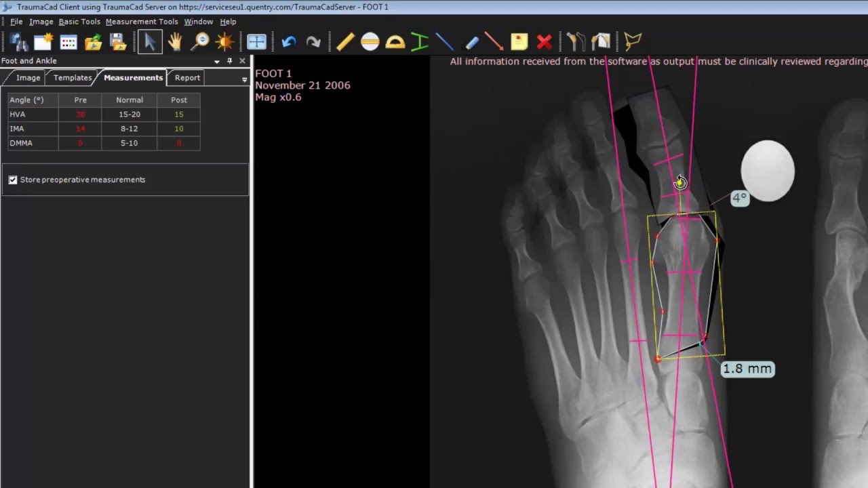The height and width of the screenshot is (488, 868).
Task: Open the Image menu
Action: [x=41, y=22]
